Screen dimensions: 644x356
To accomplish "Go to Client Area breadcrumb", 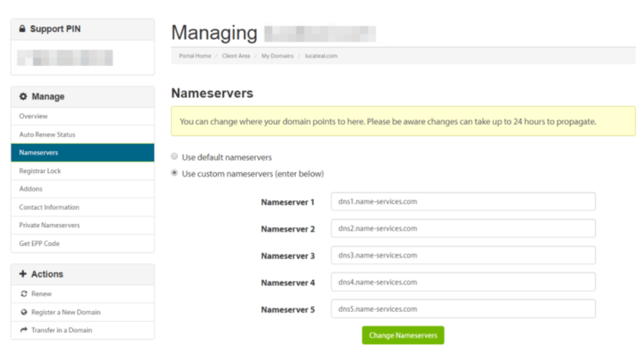I will (236, 55).
